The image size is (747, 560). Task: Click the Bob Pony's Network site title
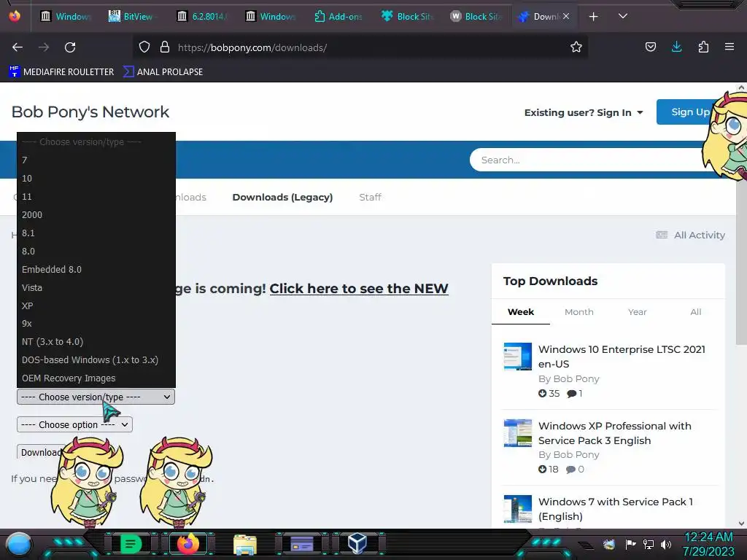click(90, 112)
